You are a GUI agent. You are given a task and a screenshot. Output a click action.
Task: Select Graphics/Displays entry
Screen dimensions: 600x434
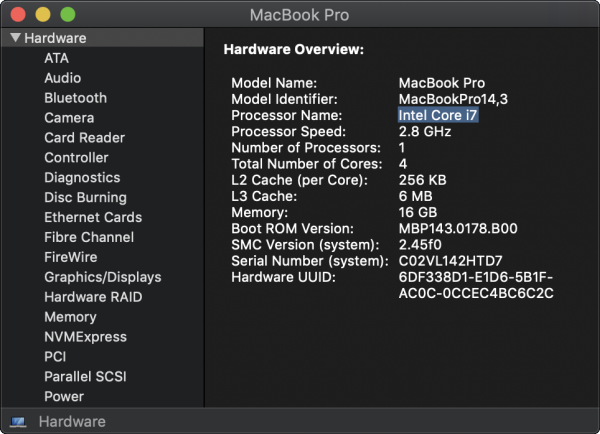(103, 277)
